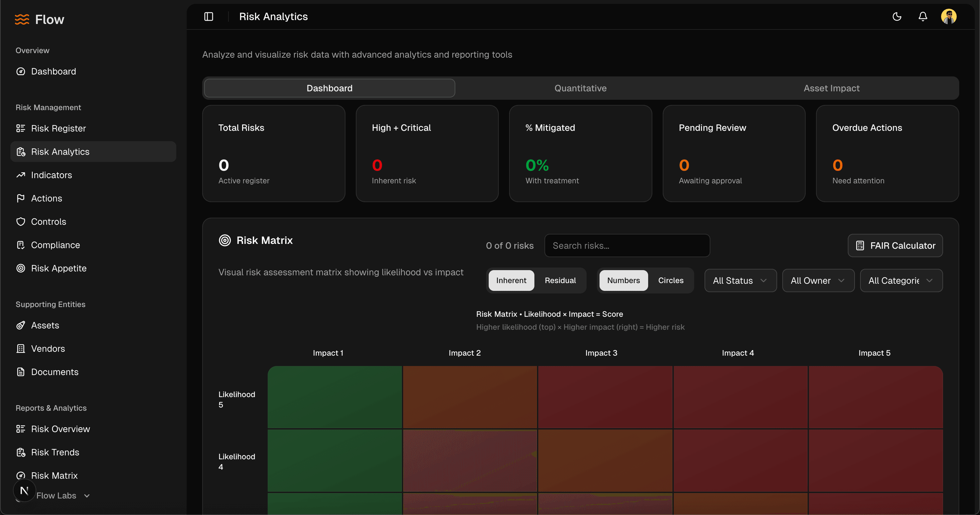
Task: Enable Circles display mode
Action: click(671, 280)
